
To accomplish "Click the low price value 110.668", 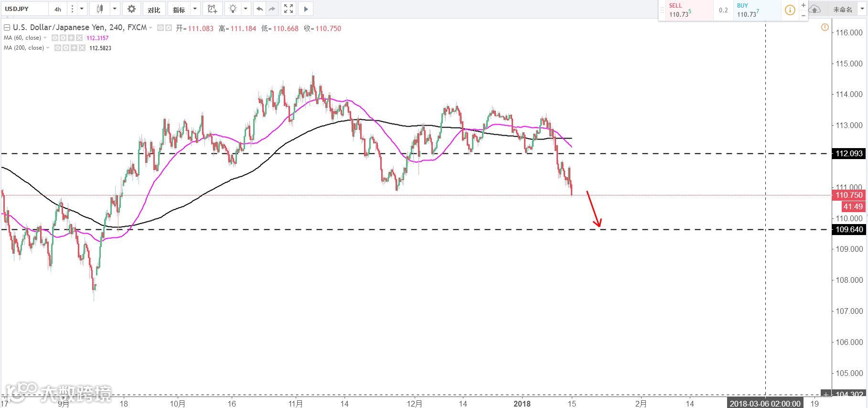I will [286, 28].
